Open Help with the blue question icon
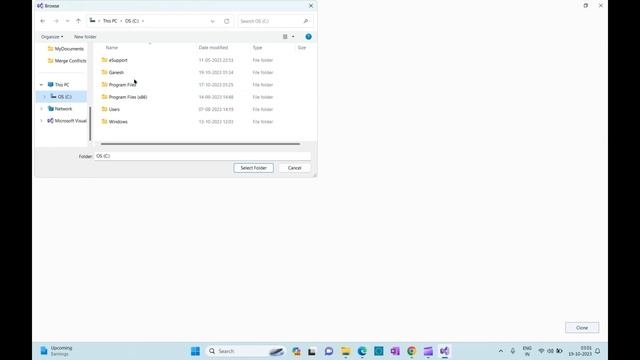The height and width of the screenshot is (360, 640). point(309,37)
